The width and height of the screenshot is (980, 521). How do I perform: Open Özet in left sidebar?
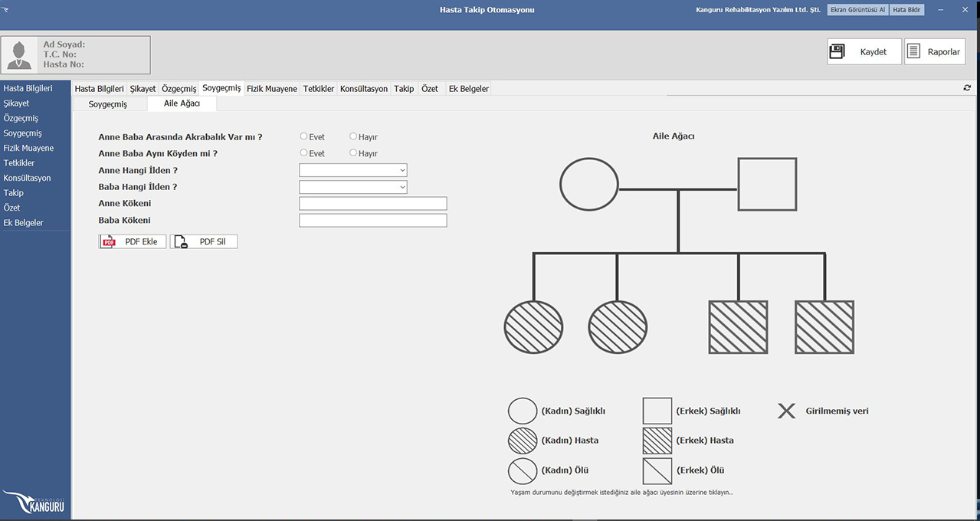click(x=11, y=208)
